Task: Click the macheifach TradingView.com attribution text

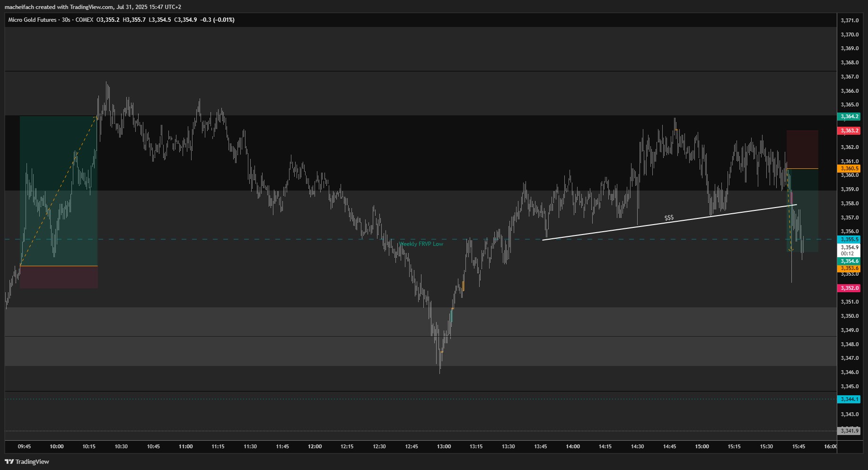Action: [93, 7]
